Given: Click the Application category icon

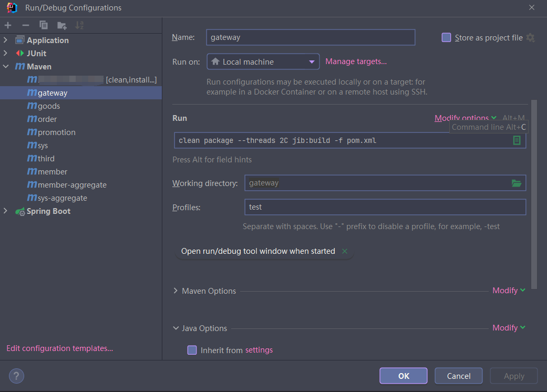Looking at the screenshot, I should click(20, 40).
